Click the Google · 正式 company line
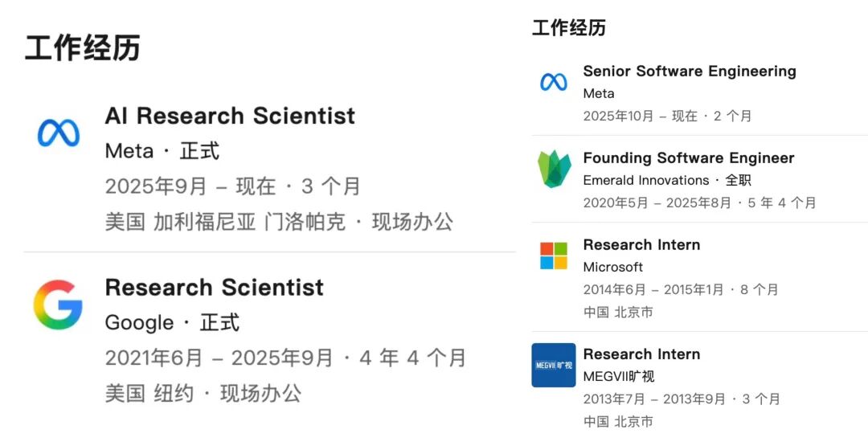868x446 pixels. (x=172, y=323)
